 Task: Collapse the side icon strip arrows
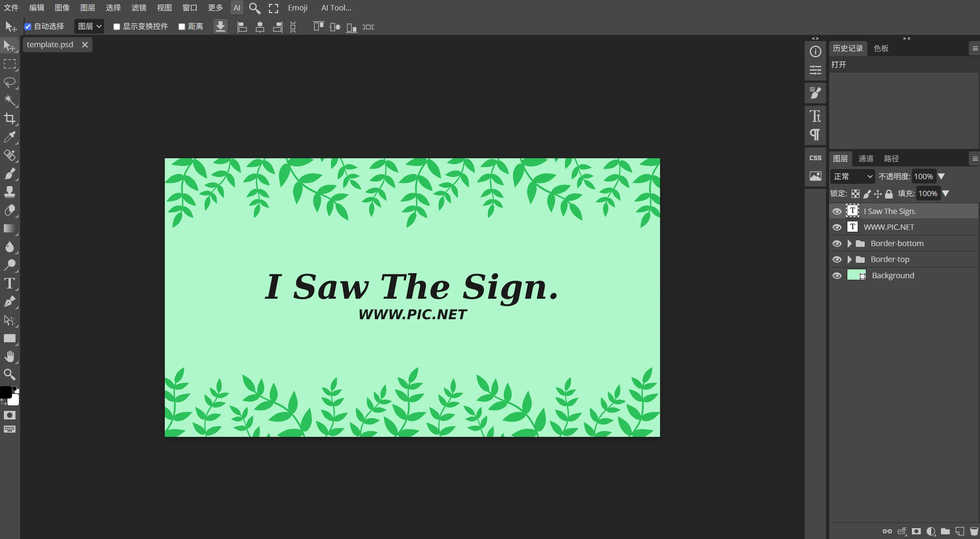(x=815, y=38)
